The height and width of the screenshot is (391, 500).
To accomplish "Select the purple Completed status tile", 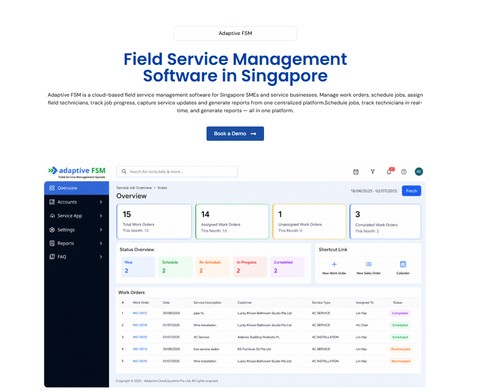I will [287, 267].
